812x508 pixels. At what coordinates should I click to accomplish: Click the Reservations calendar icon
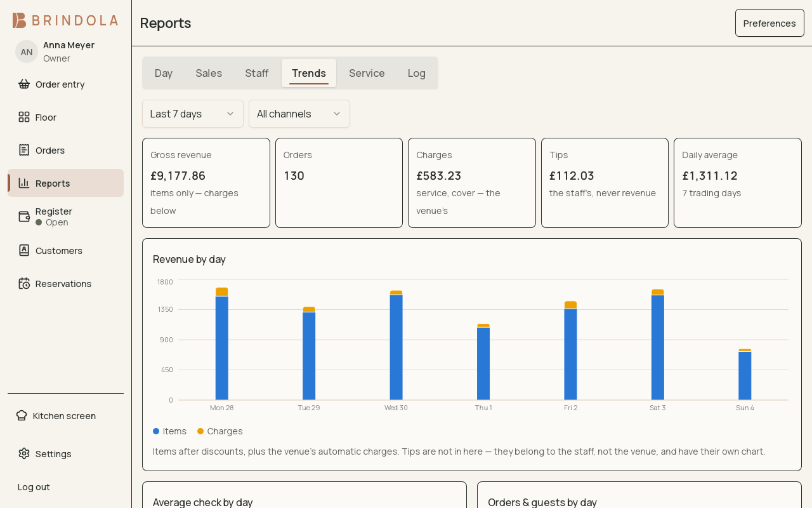(24, 283)
